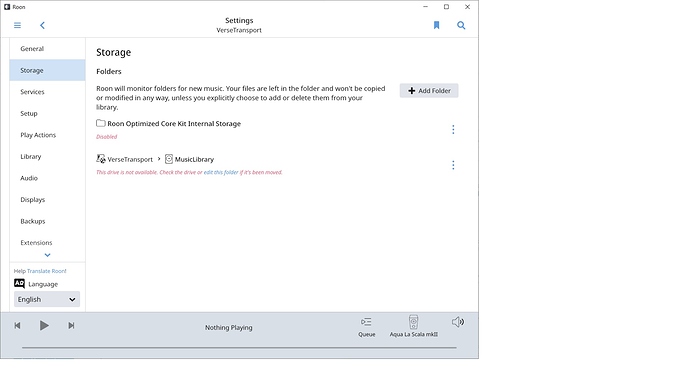Follow the Translate Roon! link
Screen dimensions: 690x388
pyautogui.click(x=47, y=271)
